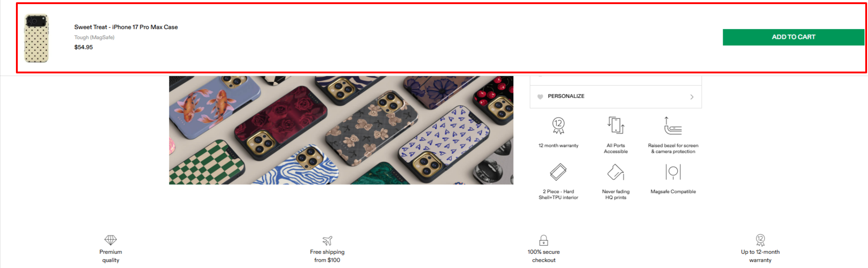
Task: Click the 12 month warranty badge icon
Action: click(x=558, y=125)
